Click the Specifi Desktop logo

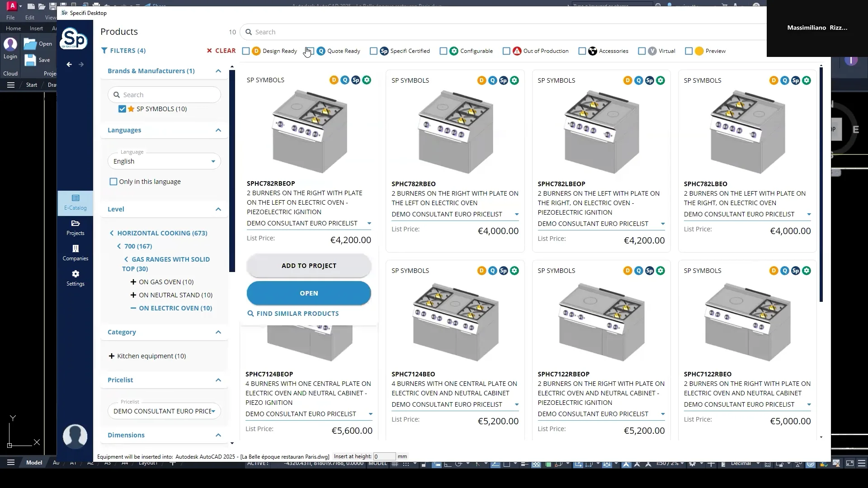(x=74, y=39)
